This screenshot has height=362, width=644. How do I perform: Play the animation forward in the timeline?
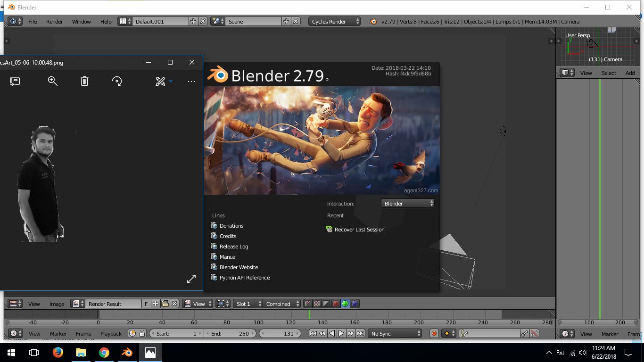341,333
